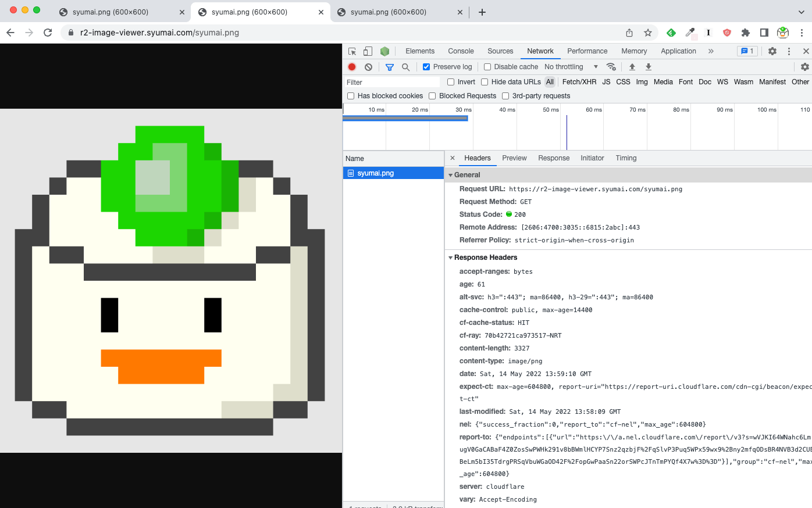Filter requests by CSS type

pyautogui.click(x=623, y=82)
